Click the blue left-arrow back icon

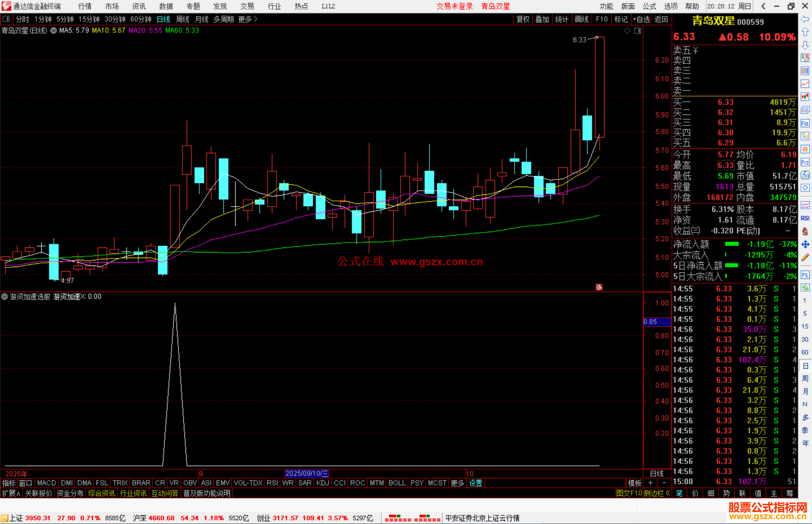(x=805, y=19)
